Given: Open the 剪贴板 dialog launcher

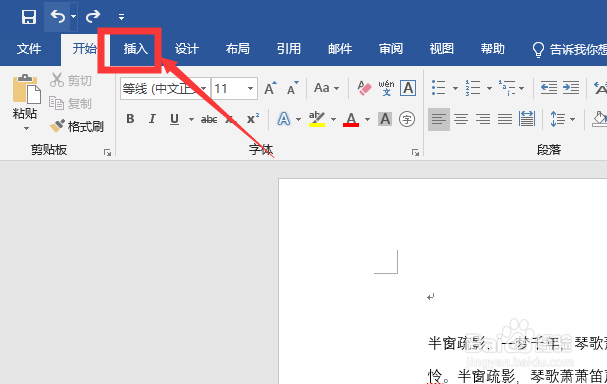Looking at the screenshot, I should (x=108, y=153).
